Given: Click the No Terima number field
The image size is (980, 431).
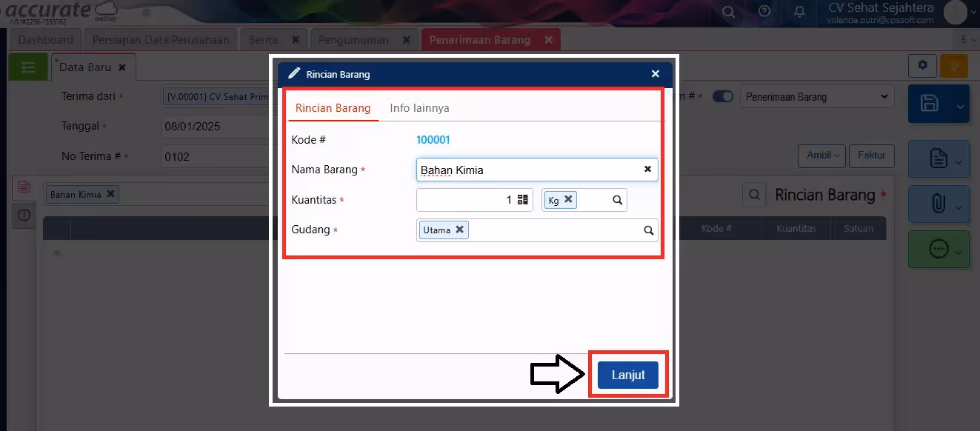Looking at the screenshot, I should pyautogui.click(x=215, y=156).
